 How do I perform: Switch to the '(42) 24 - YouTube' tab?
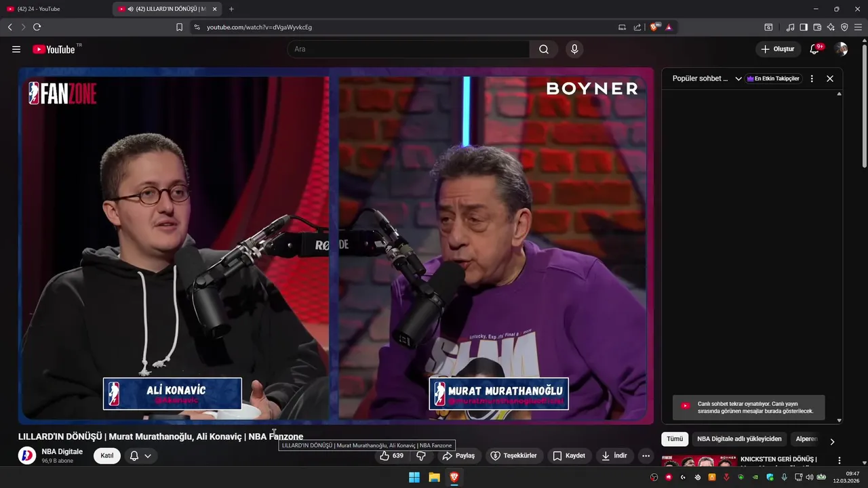[56, 9]
